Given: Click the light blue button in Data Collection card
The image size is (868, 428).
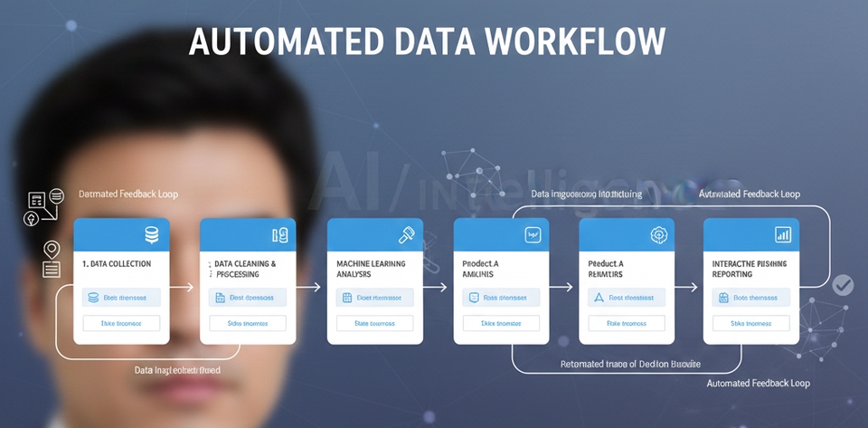Looking at the screenshot, I should click(121, 297).
